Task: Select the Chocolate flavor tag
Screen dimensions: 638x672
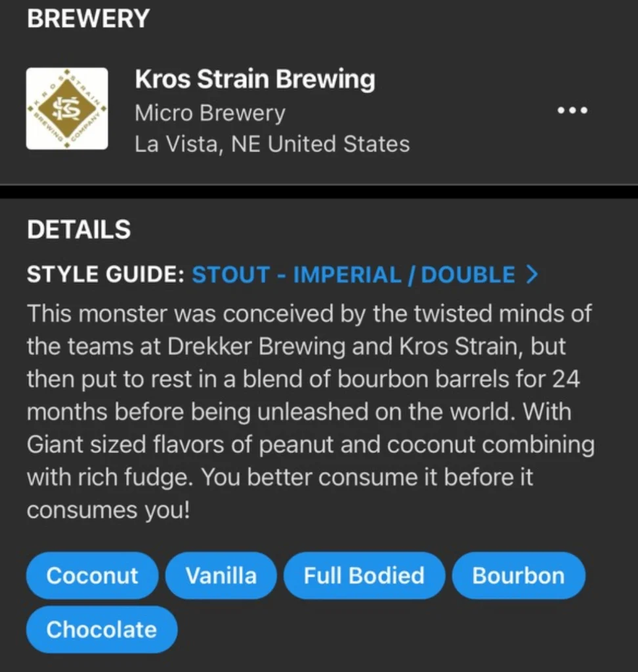Action: [101, 629]
